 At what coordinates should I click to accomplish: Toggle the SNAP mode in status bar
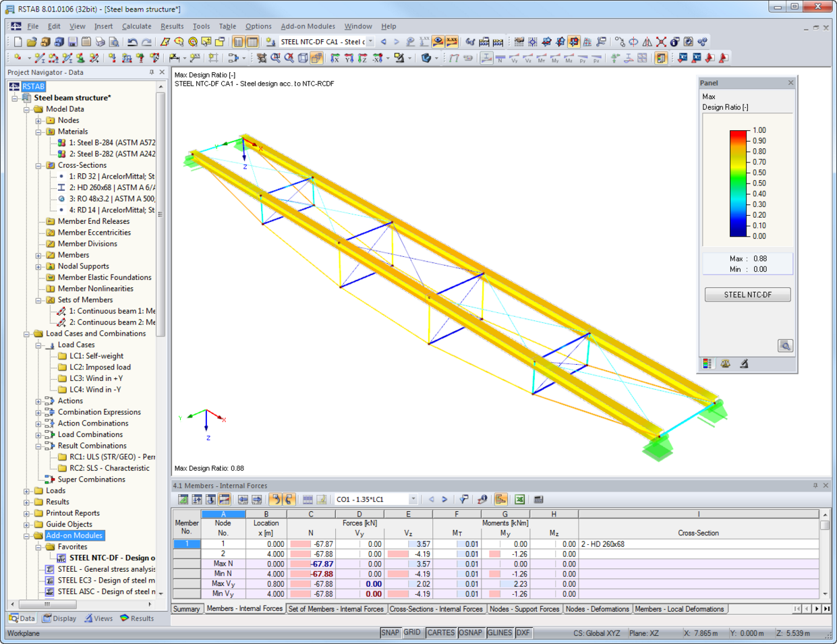tap(393, 633)
